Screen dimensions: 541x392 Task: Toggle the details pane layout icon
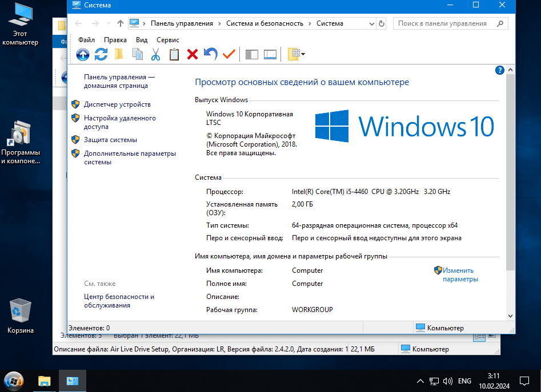coord(270,54)
